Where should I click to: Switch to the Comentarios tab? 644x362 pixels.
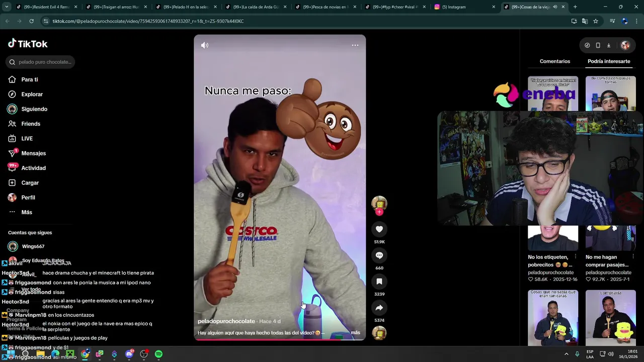(555, 61)
